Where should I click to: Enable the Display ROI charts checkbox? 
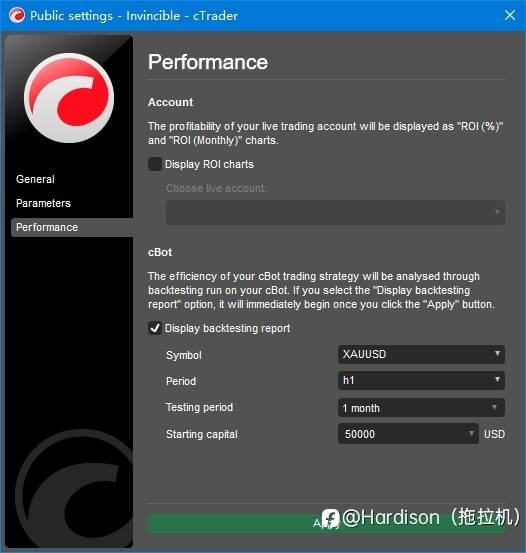coord(155,164)
